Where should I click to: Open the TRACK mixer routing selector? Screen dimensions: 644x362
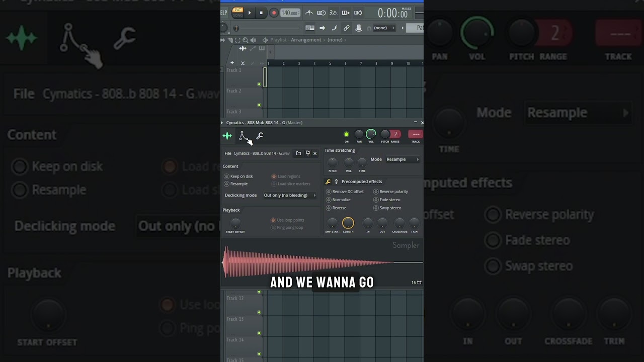pos(416,134)
